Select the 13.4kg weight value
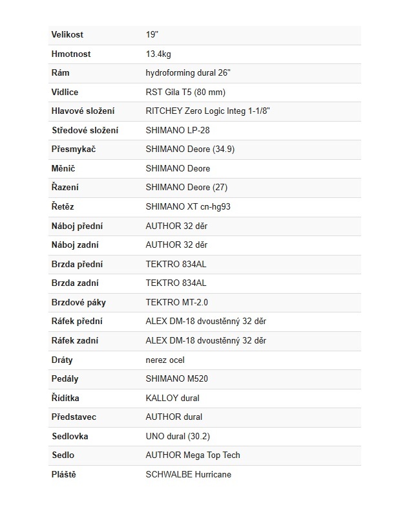Image resolution: width=420 pixels, height=524 pixels. point(158,54)
